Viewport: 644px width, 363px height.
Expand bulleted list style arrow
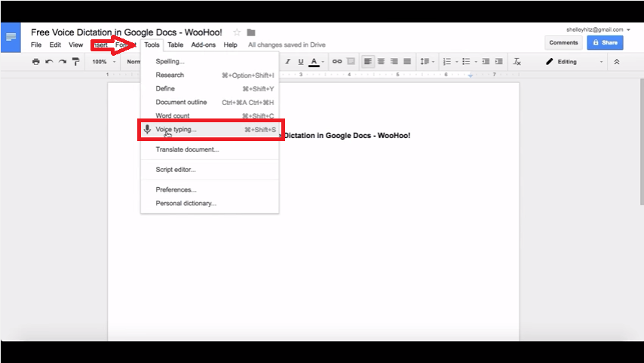pyautogui.click(x=476, y=62)
